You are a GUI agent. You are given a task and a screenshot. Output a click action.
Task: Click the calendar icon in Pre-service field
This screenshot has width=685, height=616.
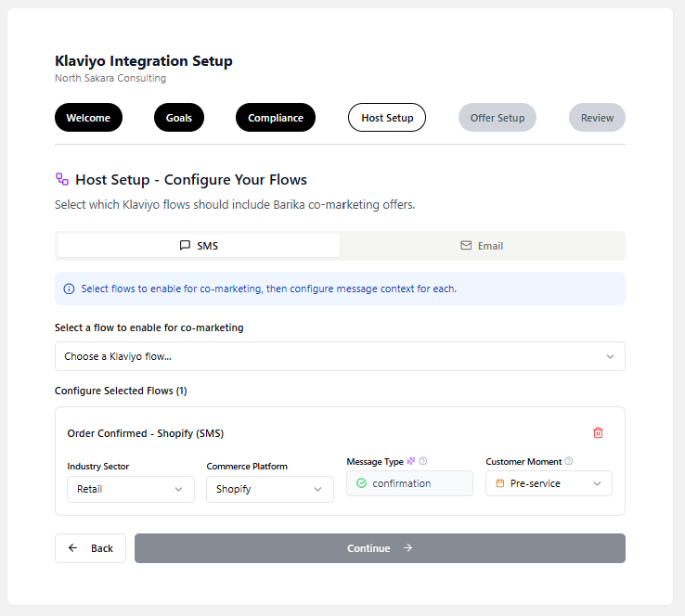pos(500,483)
